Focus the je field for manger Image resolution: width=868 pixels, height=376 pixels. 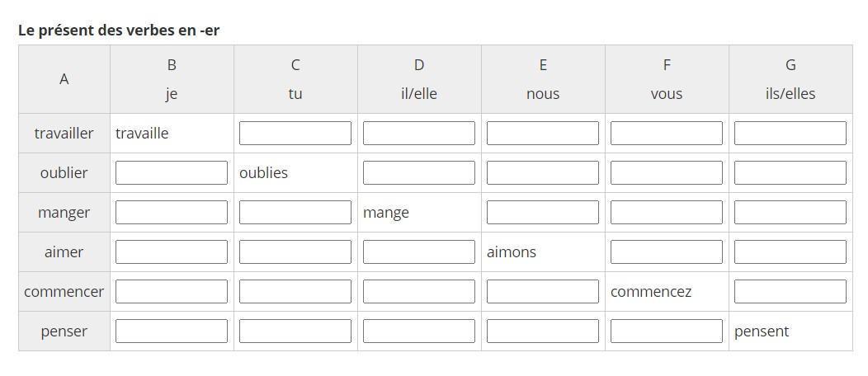[x=172, y=213]
